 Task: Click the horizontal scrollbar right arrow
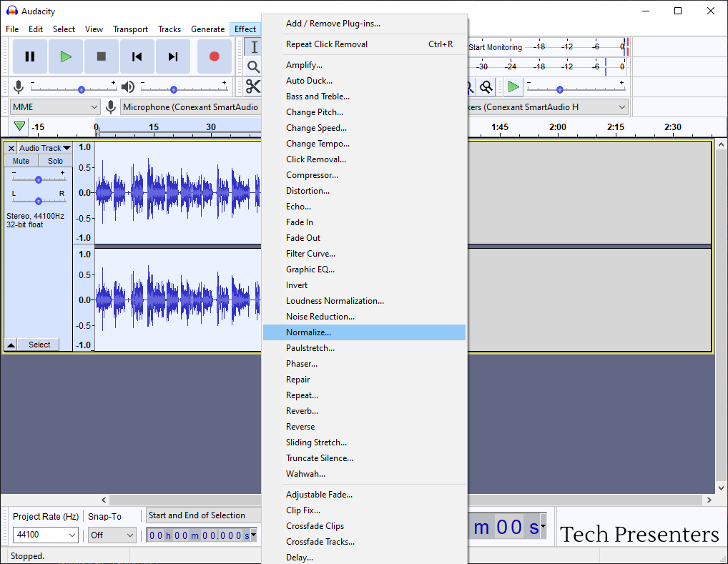(x=709, y=500)
